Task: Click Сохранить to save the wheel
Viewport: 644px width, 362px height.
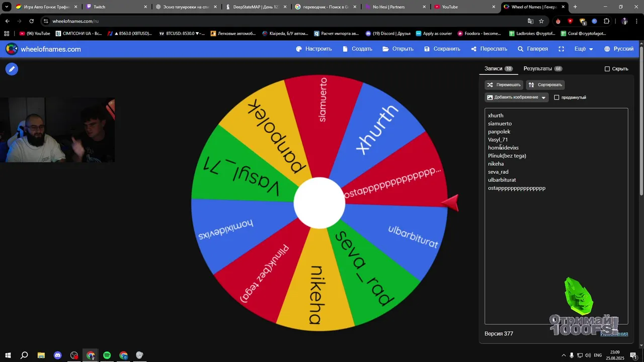Action: click(x=442, y=49)
